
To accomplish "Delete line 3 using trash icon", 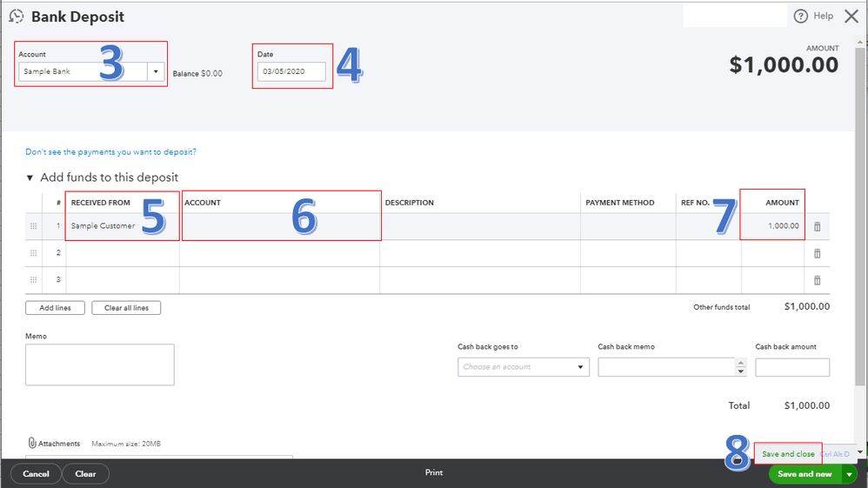I will (x=817, y=280).
